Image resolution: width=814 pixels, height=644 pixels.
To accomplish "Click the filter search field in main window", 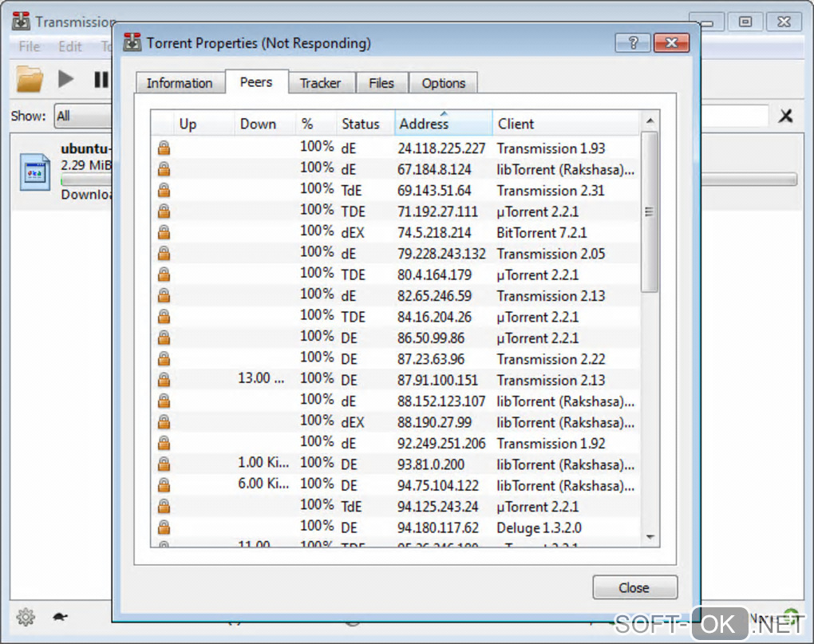I will (x=734, y=116).
